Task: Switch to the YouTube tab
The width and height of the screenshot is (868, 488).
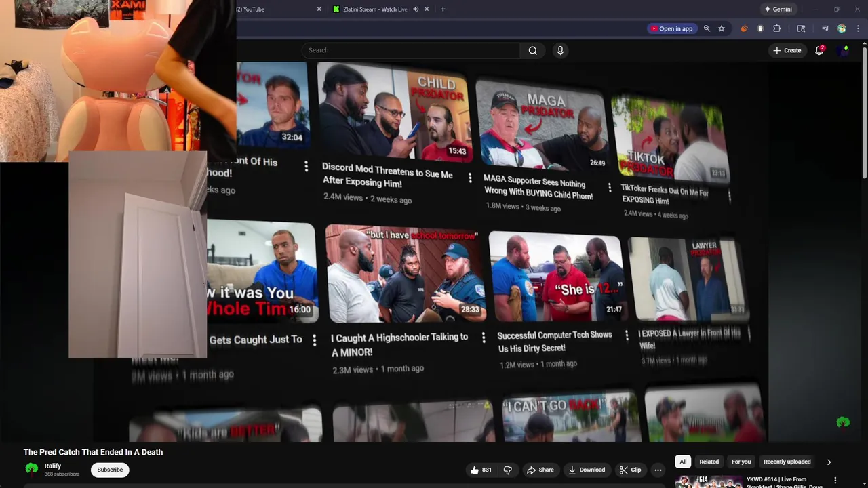Action: pyautogui.click(x=278, y=9)
